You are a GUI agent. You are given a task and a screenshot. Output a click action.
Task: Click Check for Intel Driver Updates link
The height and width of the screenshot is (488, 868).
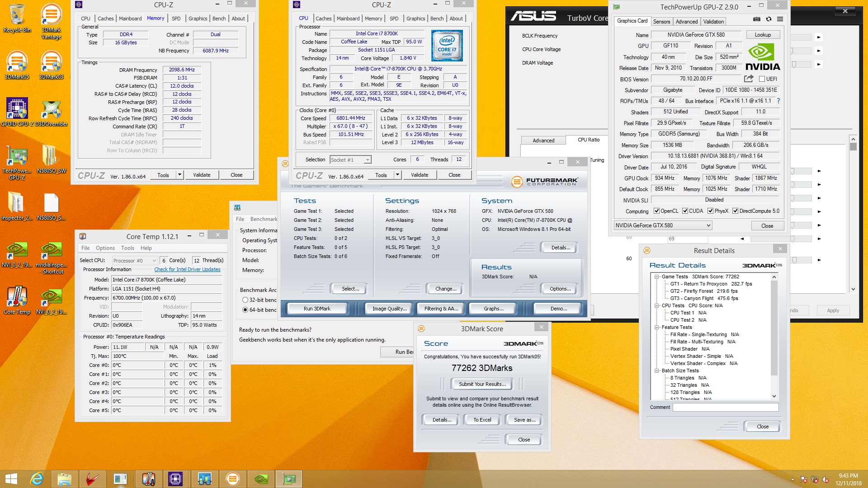187,269
